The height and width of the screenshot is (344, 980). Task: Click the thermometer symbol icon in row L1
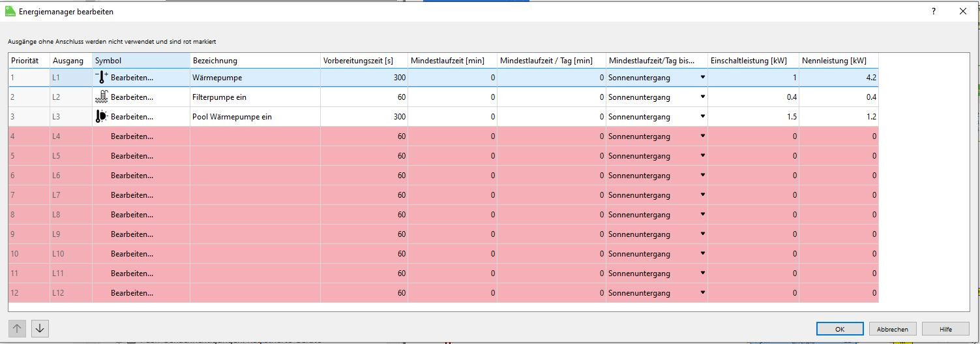[x=102, y=77]
